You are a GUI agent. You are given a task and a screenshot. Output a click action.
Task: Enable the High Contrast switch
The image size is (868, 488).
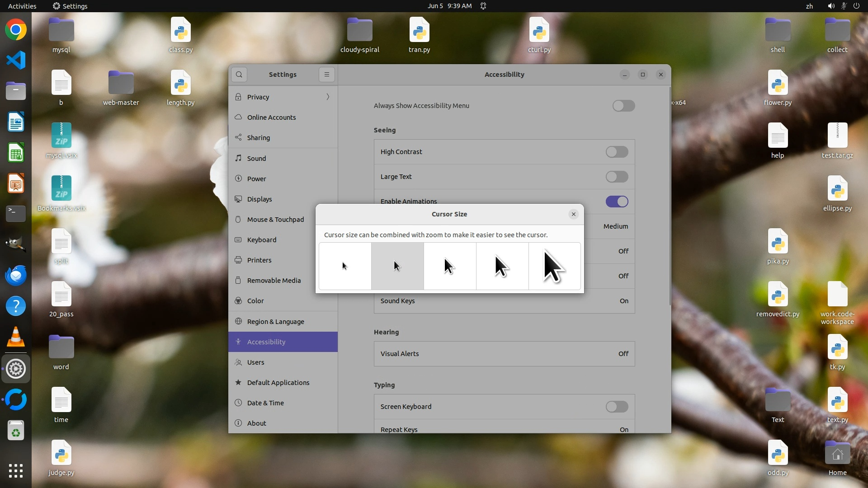point(617,152)
